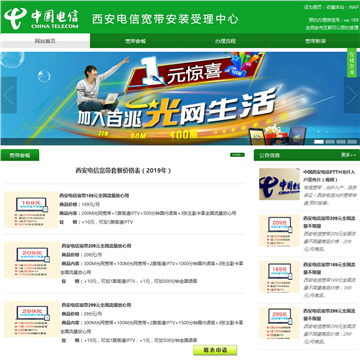Open the 209元 package thumbnail in the main list
This screenshot has height=360, width=360.
pos(32,260)
